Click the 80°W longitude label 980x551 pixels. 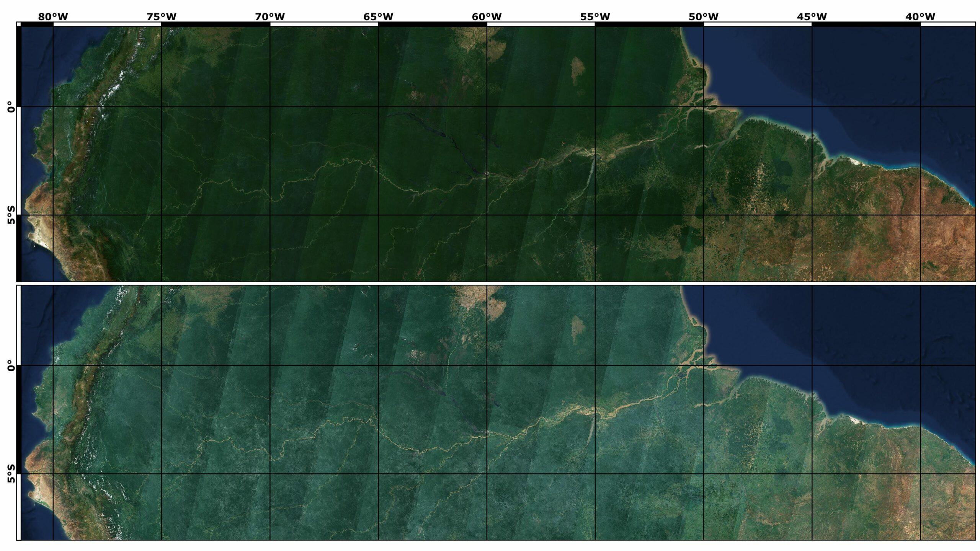tap(53, 16)
